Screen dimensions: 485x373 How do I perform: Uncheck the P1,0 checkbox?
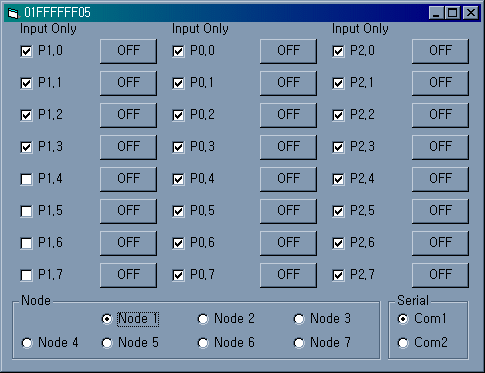tap(26, 51)
